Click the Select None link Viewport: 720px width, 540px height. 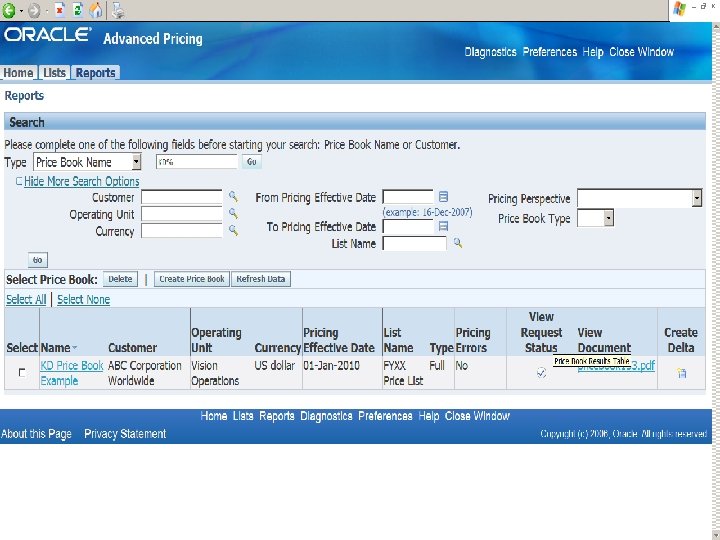tap(84, 299)
